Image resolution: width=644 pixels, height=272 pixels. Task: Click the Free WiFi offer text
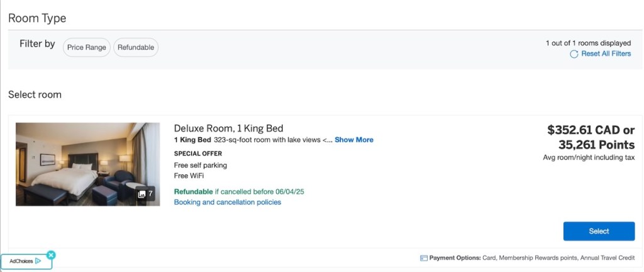click(x=189, y=176)
